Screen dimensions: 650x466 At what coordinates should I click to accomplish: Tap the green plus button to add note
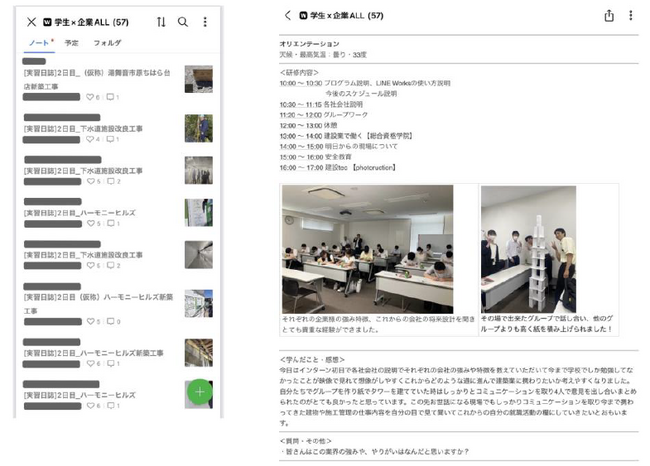tap(200, 392)
